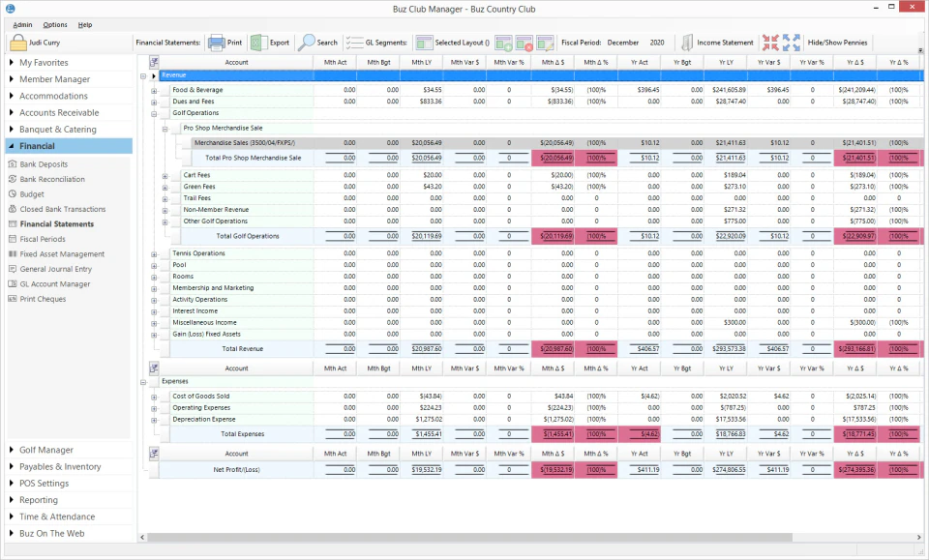Open the Admin menu

pos(23,25)
